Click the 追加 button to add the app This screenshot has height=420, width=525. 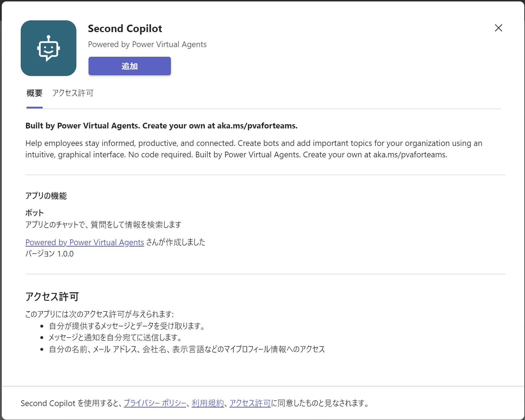tap(130, 66)
